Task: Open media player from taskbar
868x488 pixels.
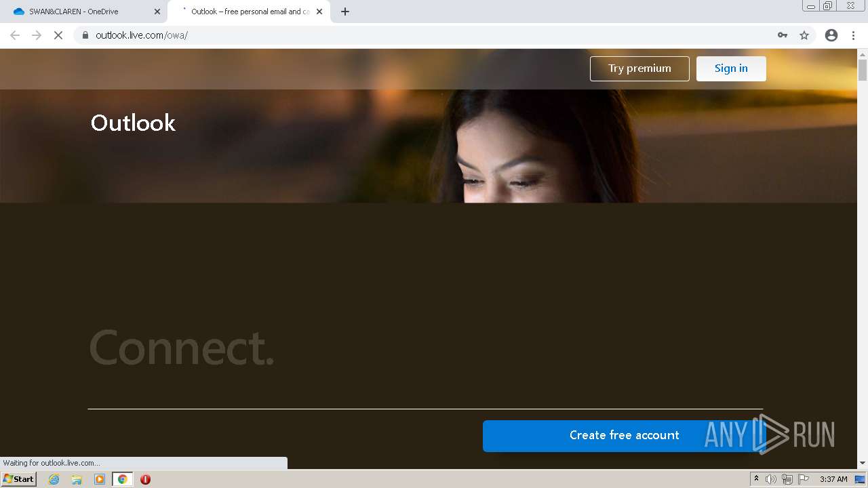Action: click(100, 479)
